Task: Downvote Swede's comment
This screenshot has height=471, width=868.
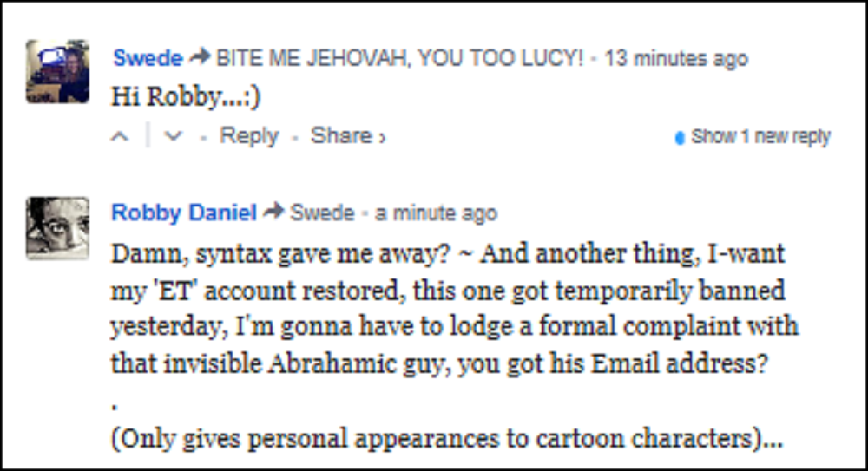Action: [x=173, y=137]
